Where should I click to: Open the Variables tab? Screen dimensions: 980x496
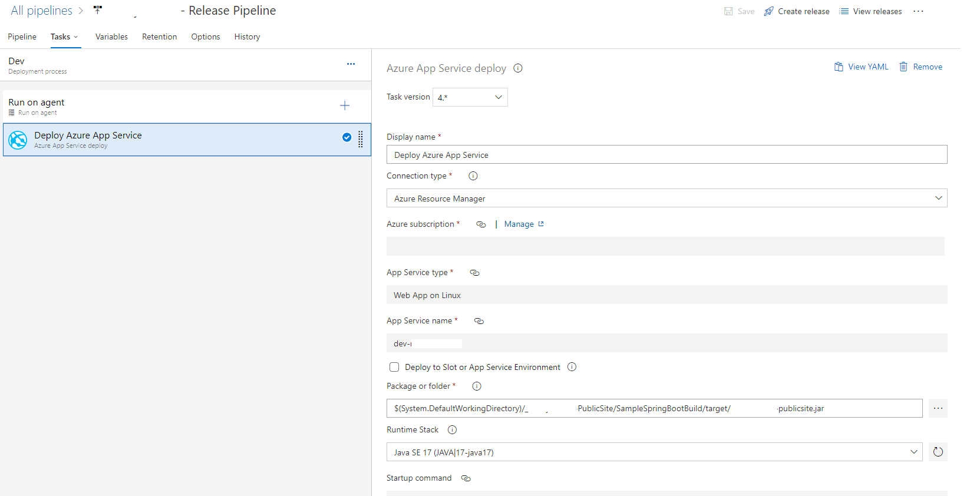[111, 37]
